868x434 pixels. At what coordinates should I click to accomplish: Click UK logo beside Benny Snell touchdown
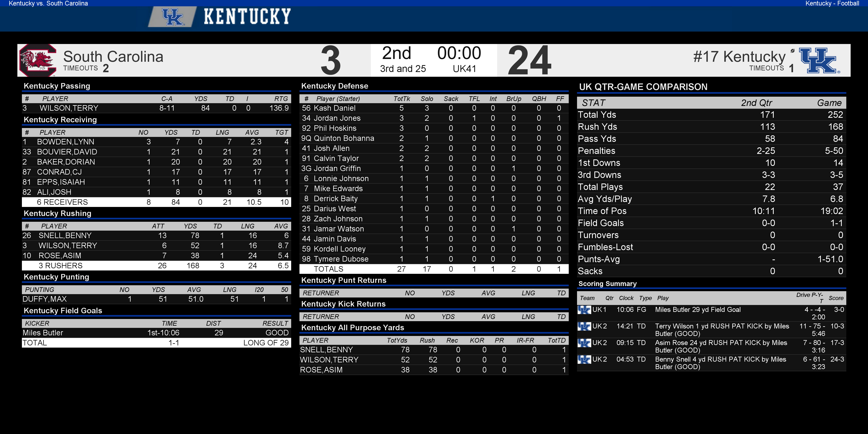pos(584,360)
